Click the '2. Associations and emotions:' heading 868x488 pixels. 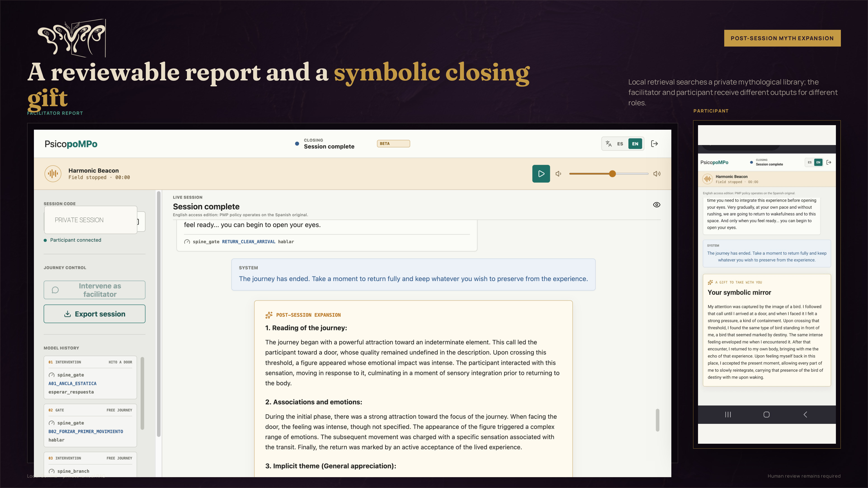[x=313, y=402]
